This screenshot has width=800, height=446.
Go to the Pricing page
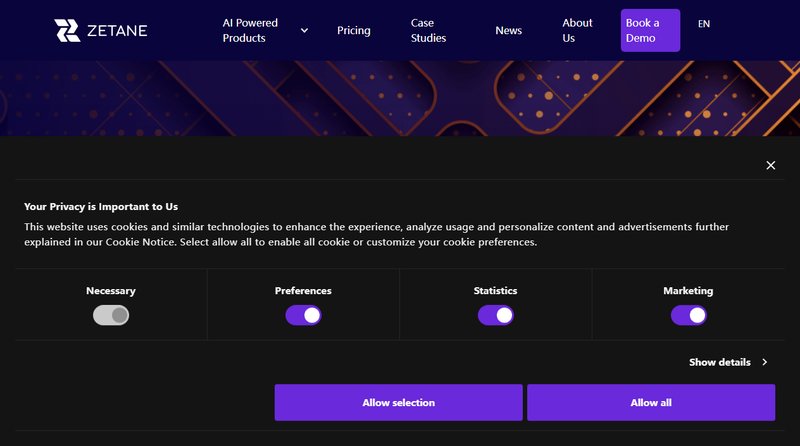[x=354, y=30]
